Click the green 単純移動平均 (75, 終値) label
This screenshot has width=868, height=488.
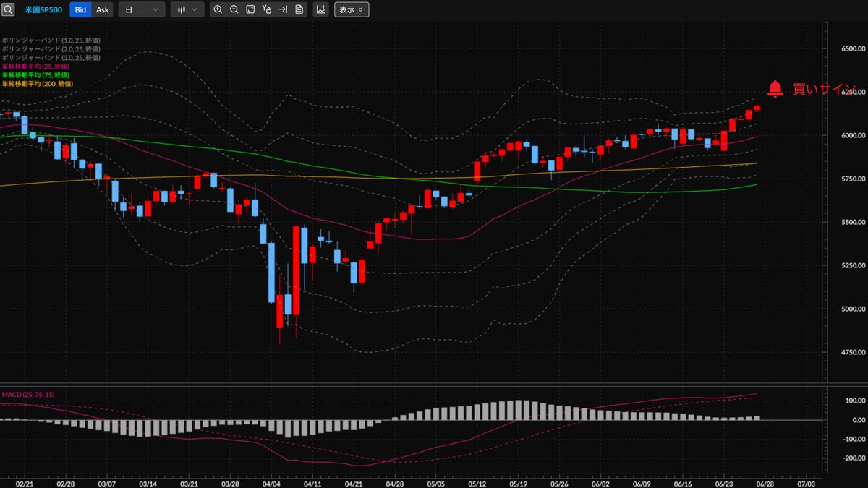[x=35, y=75]
